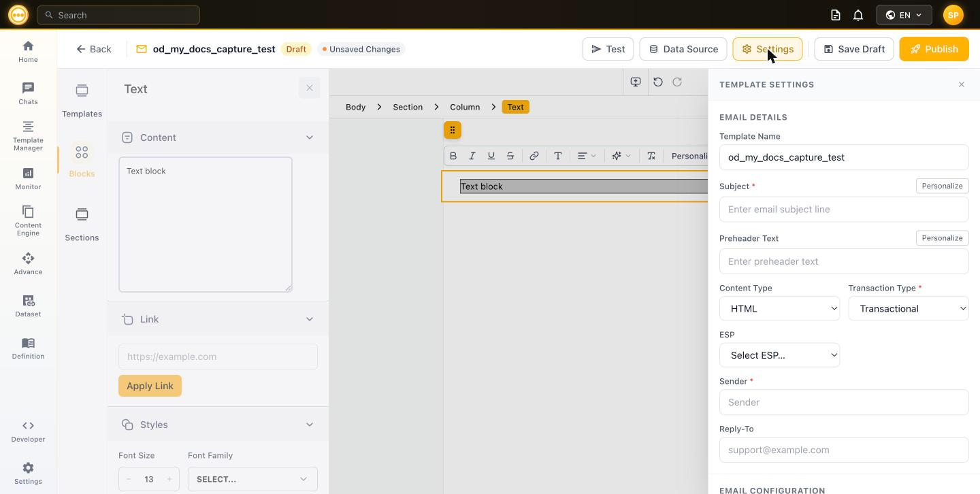Open the Developer section
The width and height of the screenshot is (980, 494).
(28, 431)
